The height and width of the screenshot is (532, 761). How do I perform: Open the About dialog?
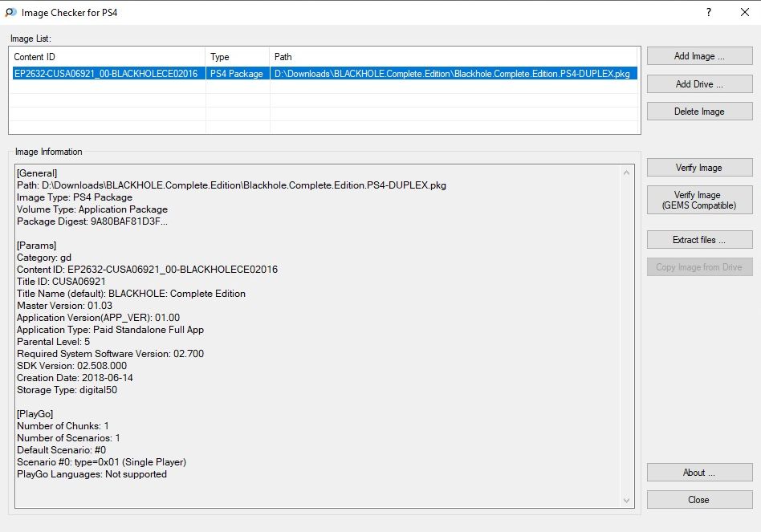click(x=699, y=473)
